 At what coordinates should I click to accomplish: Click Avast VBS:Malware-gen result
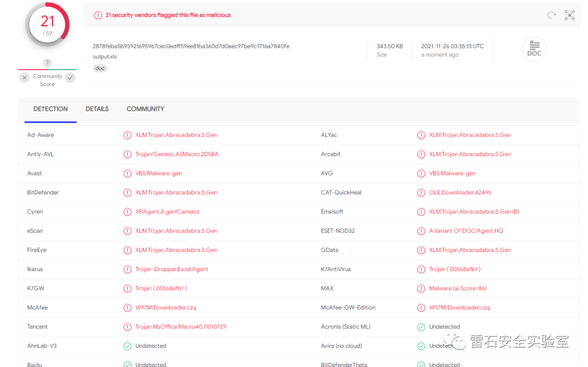(158, 173)
